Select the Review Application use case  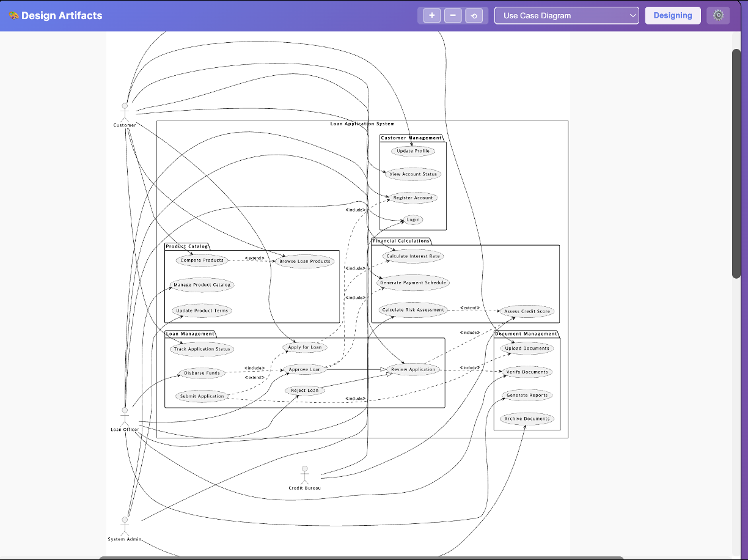pyautogui.click(x=413, y=369)
